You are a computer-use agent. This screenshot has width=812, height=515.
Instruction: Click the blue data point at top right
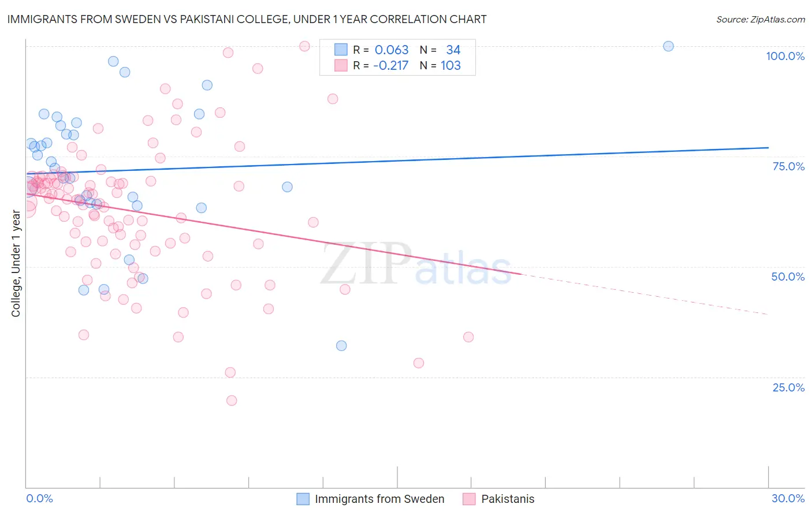click(668, 46)
